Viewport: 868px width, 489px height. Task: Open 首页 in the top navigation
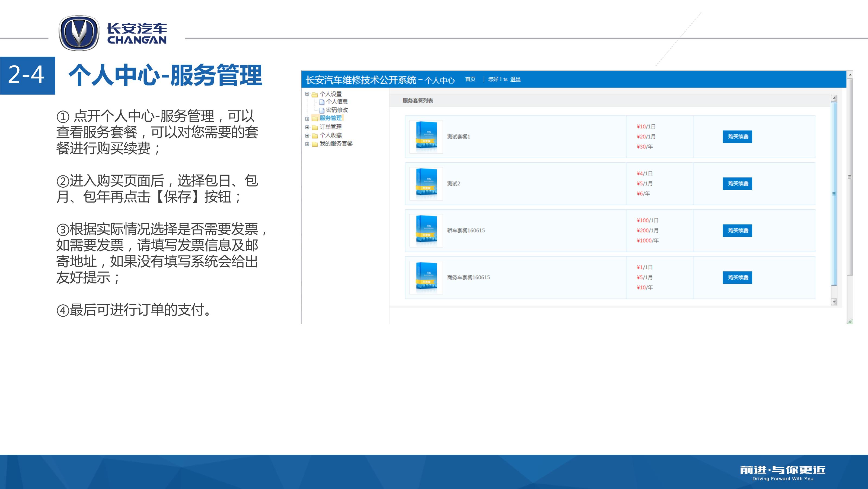(x=470, y=79)
